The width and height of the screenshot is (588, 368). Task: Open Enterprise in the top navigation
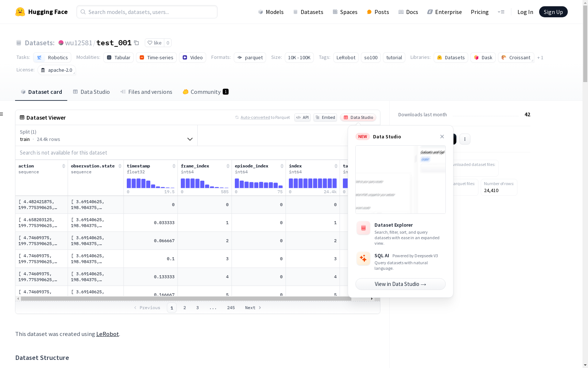(444, 12)
